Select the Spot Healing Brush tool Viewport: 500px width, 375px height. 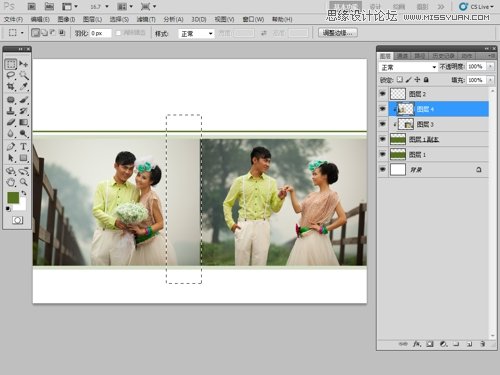(11, 100)
